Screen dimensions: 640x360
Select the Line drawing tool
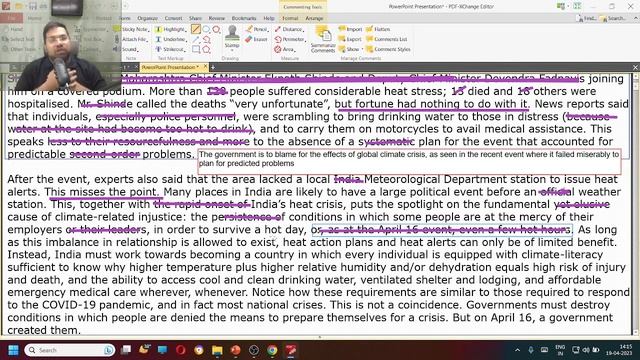coord(196,29)
